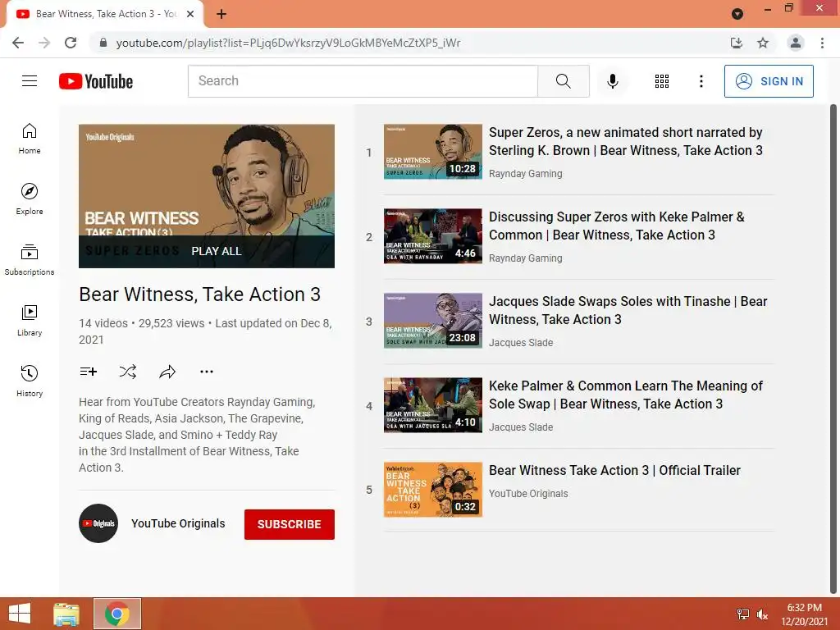Shuffle play the playlist
The image size is (840, 630).
coord(127,372)
